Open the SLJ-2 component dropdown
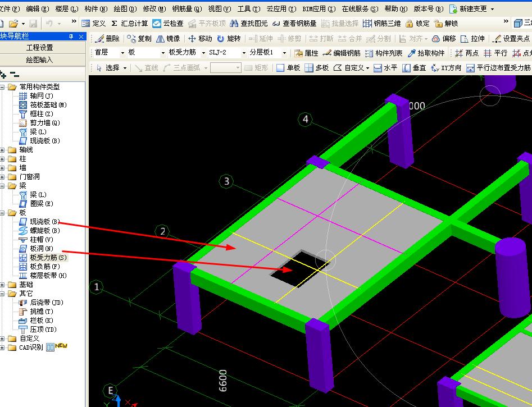 (244, 53)
